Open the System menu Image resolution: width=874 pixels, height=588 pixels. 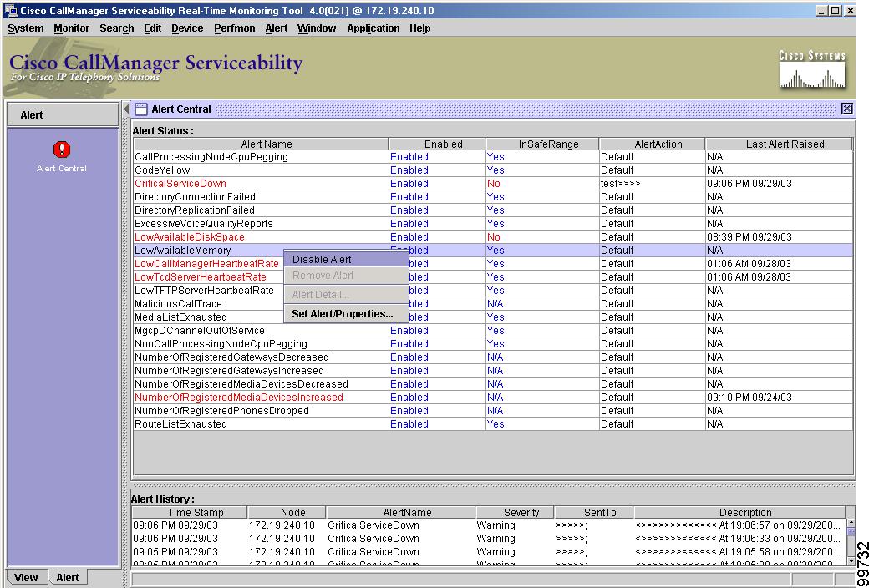(x=26, y=28)
